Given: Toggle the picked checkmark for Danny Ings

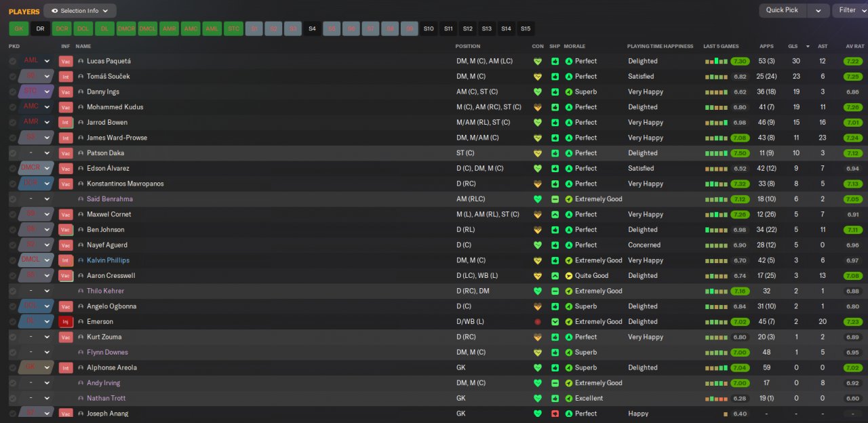Looking at the screenshot, I should click(12, 92).
